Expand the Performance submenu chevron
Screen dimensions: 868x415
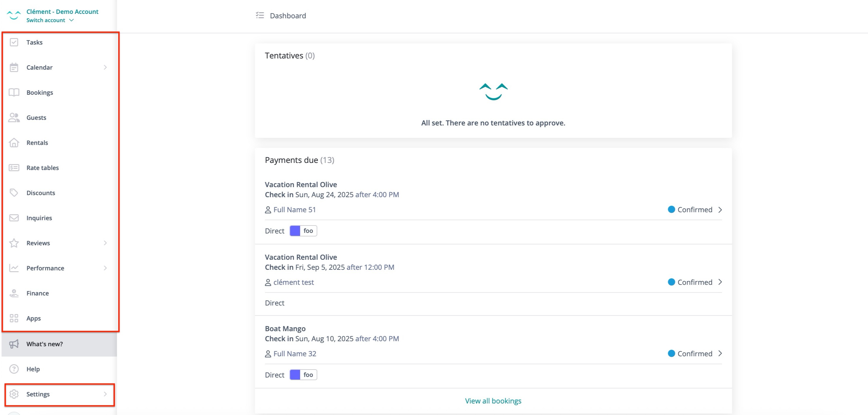pyautogui.click(x=105, y=268)
